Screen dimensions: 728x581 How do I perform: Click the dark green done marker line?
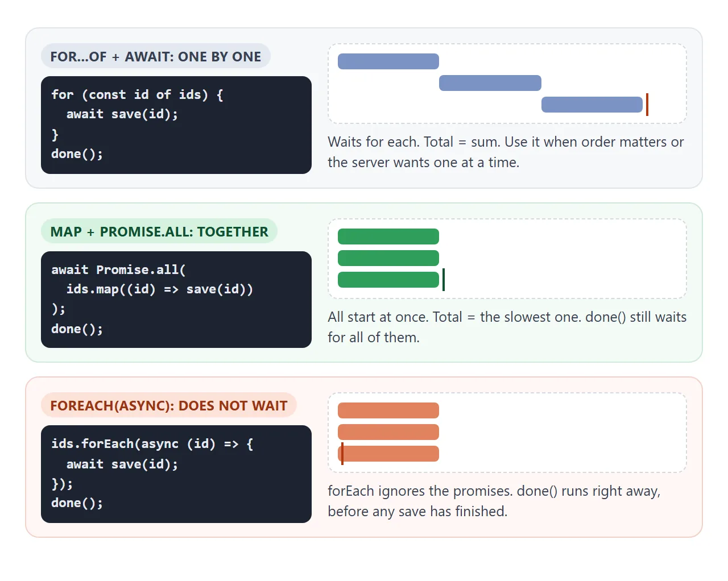coord(444,280)
